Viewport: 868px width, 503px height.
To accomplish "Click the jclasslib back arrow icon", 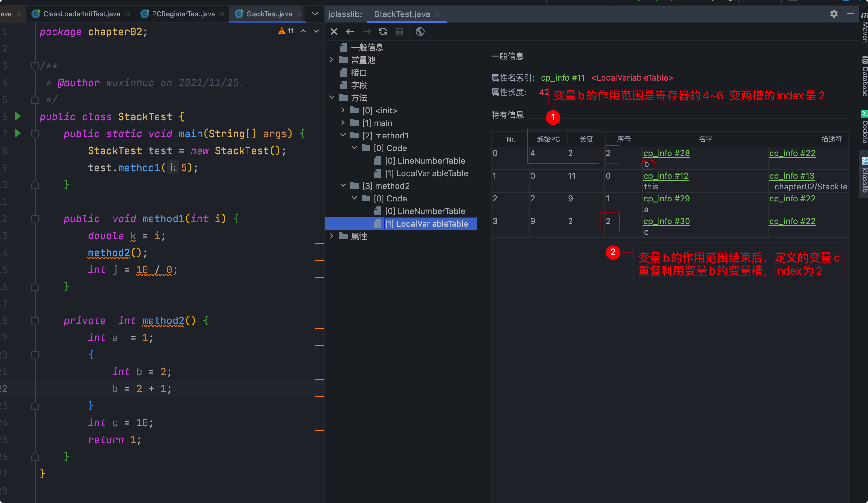I will pos(350,32).
